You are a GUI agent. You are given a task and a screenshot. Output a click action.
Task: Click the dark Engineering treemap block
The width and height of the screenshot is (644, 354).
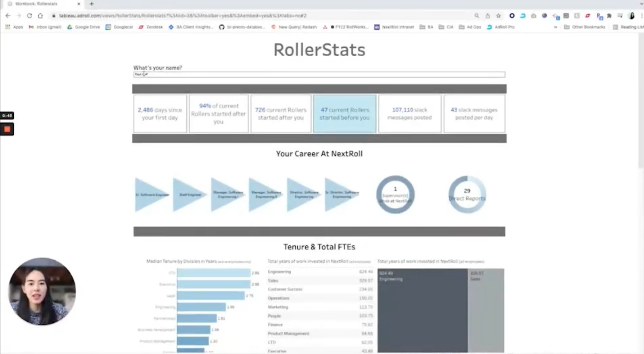click(x=423, y=310)
